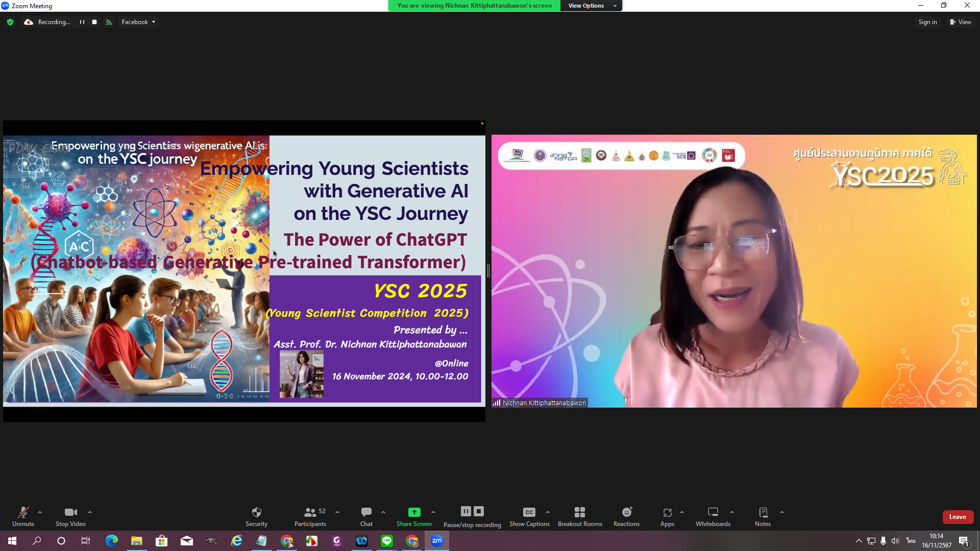
Task: Click the green encryption shield icon
Action: click(x=10, y=22)
